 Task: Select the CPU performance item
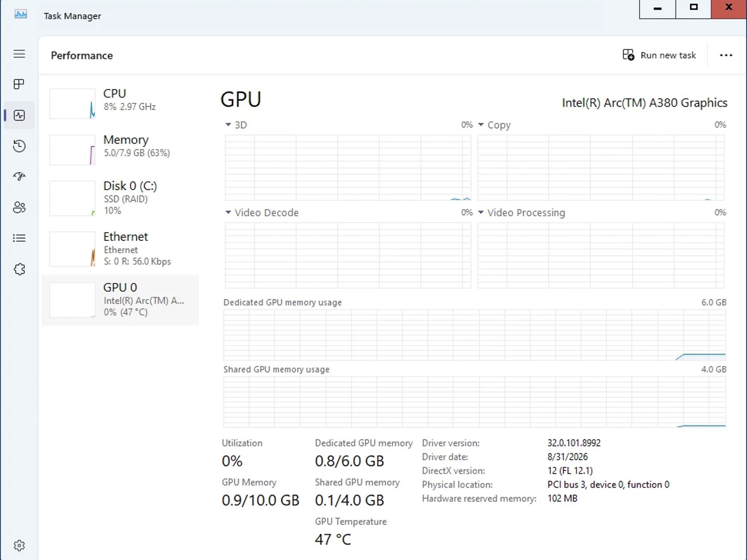click(120, 103)
